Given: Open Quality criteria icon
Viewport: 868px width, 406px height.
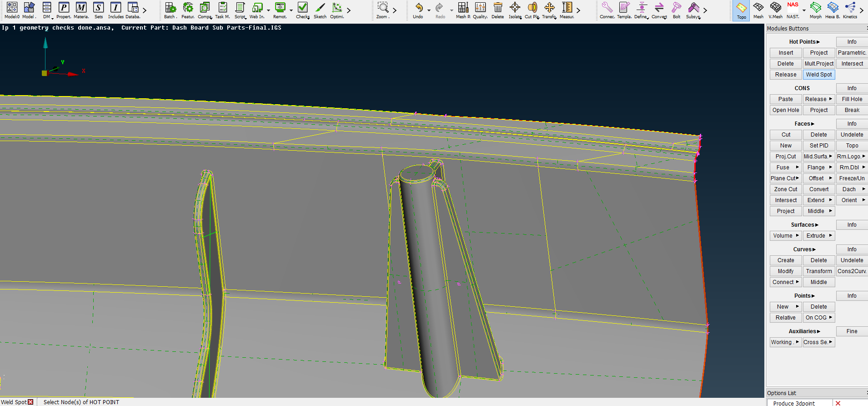Looking at the screenshot, I should click(480, 10).
